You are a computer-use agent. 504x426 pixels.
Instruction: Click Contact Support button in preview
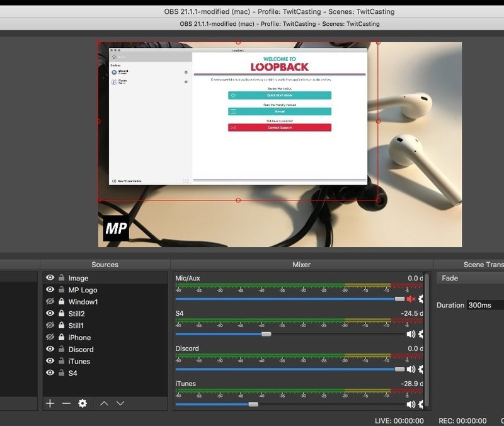click(280, 128)
